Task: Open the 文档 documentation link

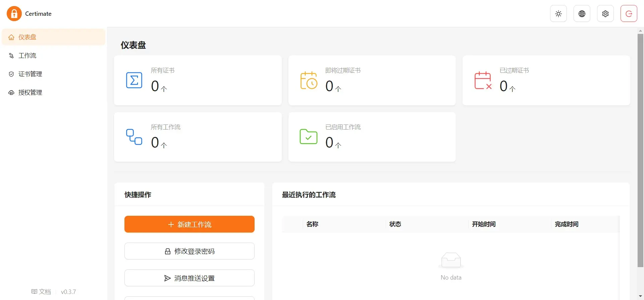Action: (41, 292)
